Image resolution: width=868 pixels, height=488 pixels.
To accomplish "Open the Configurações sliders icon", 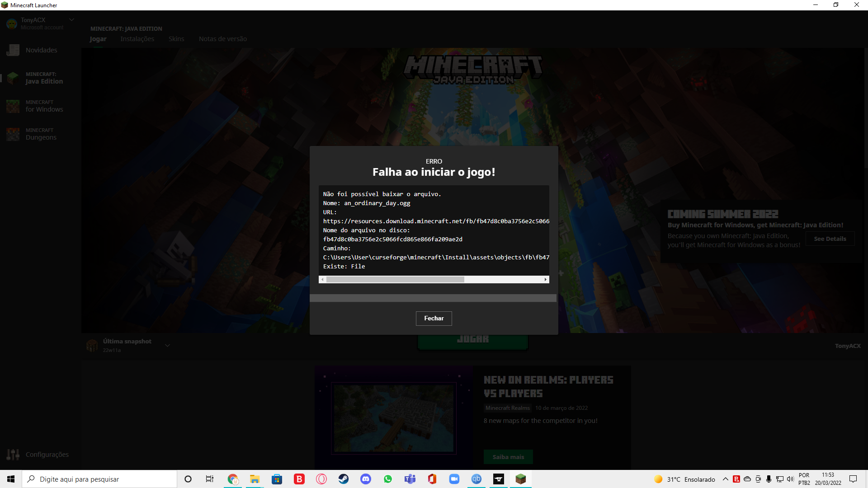I will 13,455.
